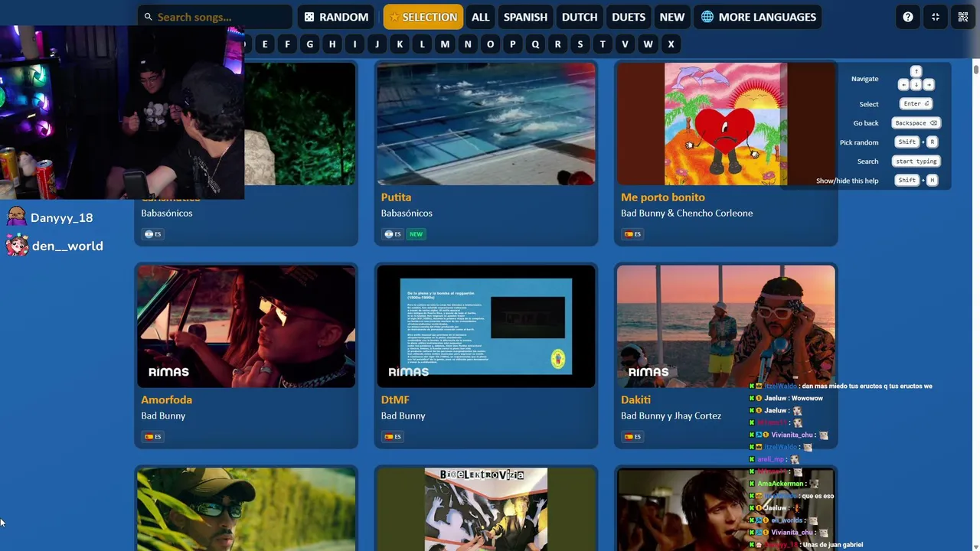Click the song title "DtMF"
The height and width of the screenshot is (551, 980).
pyautogui.click(x=395, y=400)
